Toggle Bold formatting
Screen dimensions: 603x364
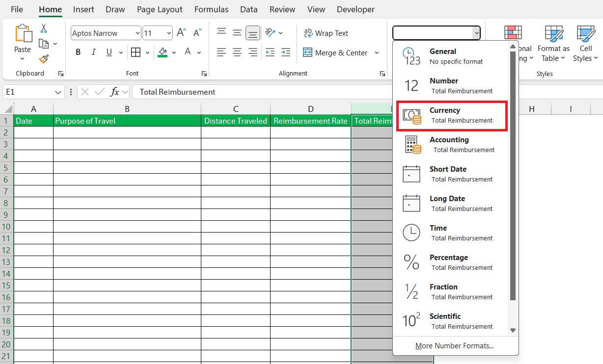point(78,52)
